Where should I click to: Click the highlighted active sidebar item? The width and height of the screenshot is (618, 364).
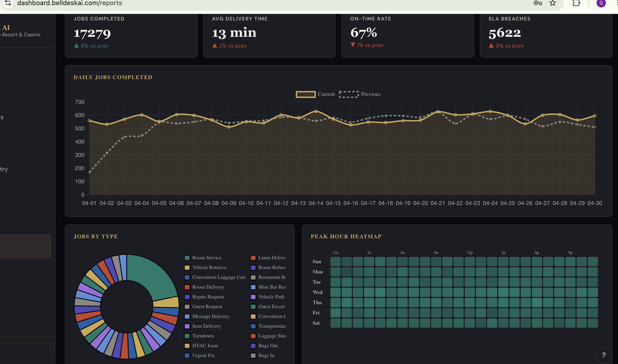pos(26,246)
